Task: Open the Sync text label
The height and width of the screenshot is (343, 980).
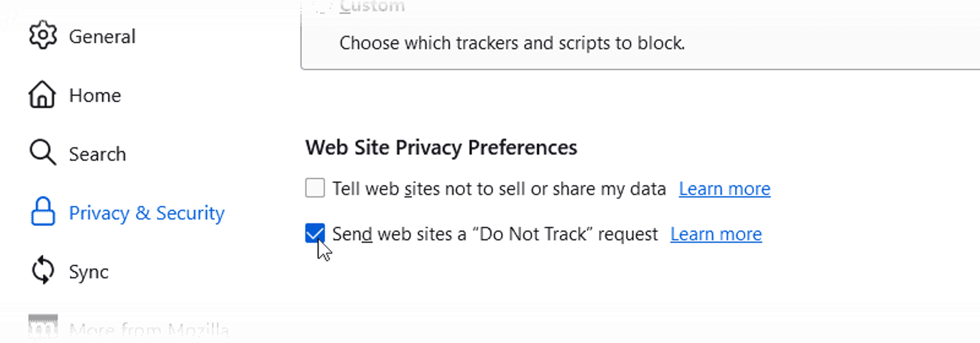Action: (x=89, y=272)
